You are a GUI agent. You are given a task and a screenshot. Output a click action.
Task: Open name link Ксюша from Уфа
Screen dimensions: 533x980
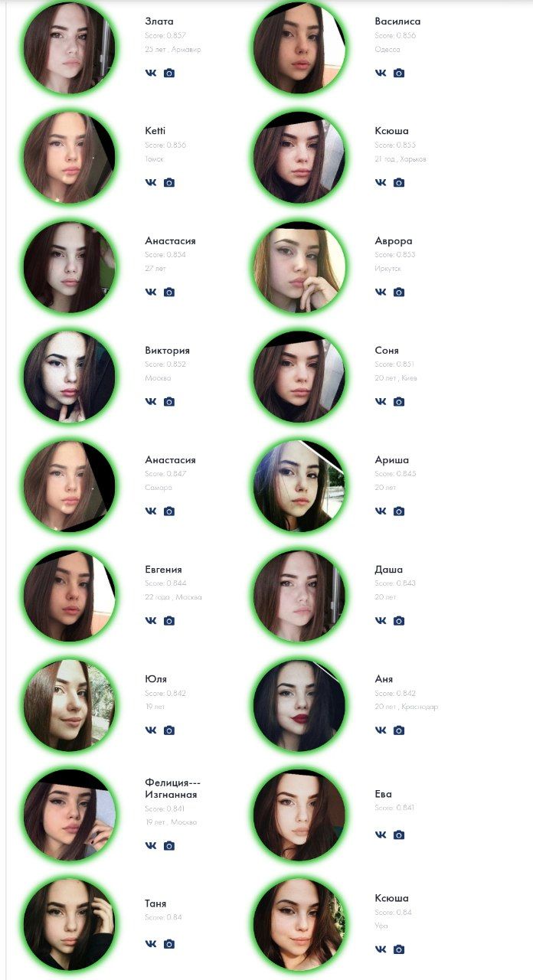pos(392,898)
